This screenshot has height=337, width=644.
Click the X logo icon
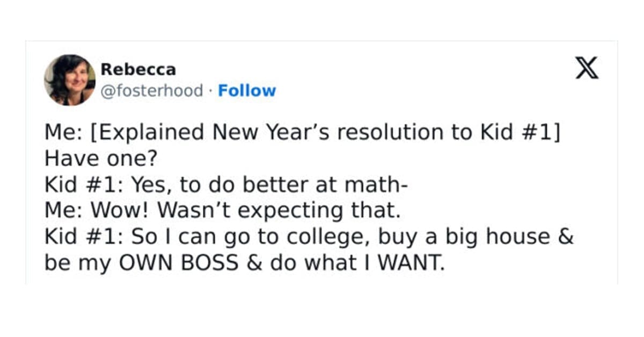pos(587,69)
